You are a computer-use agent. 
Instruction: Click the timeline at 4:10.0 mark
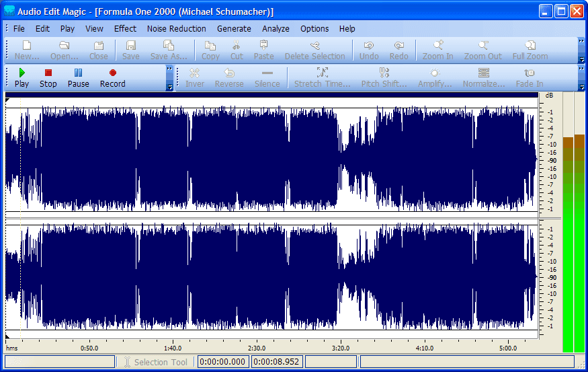coord(425,348)
